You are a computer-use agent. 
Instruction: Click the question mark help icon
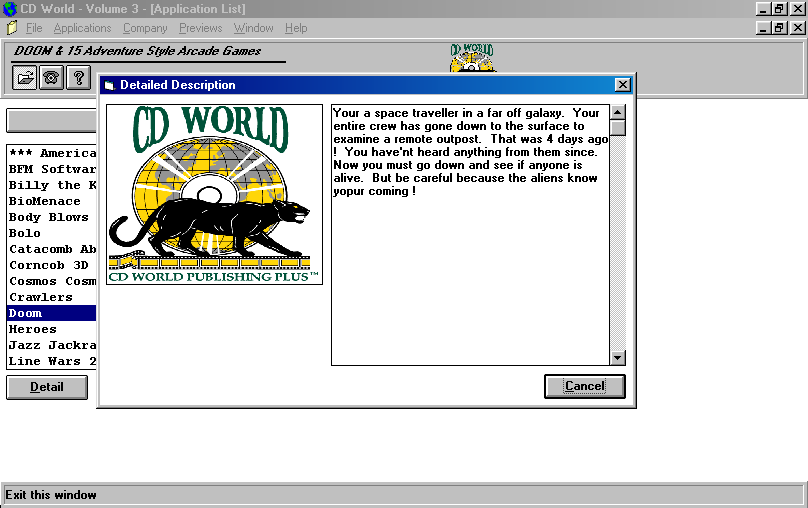pos(77,78)
